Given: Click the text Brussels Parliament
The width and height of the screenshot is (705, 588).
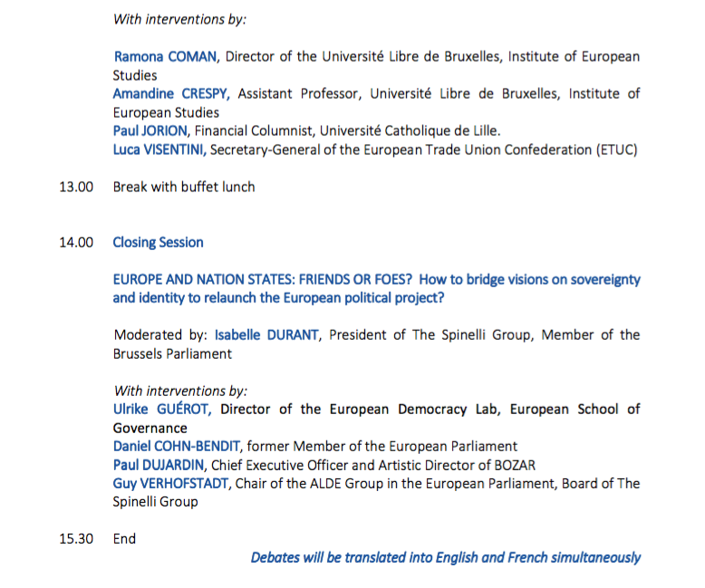Looking at the screenshot, I should tap(172, 353).
